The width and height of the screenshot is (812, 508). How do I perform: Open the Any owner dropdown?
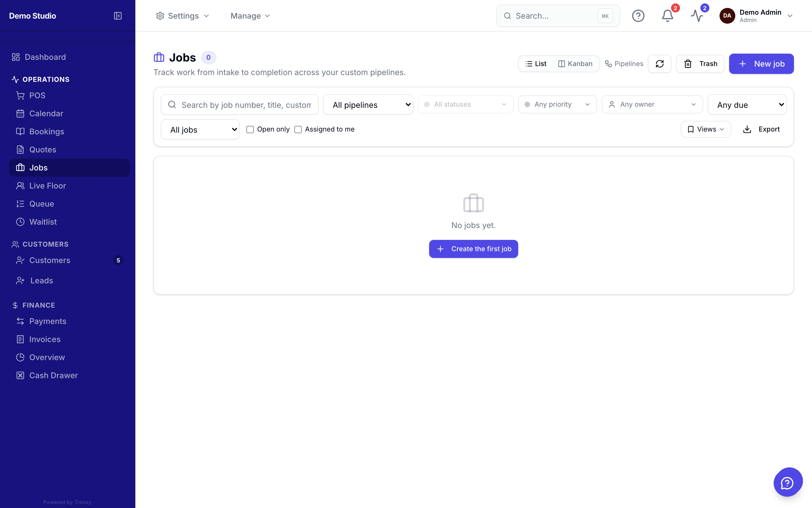[652, 104]
